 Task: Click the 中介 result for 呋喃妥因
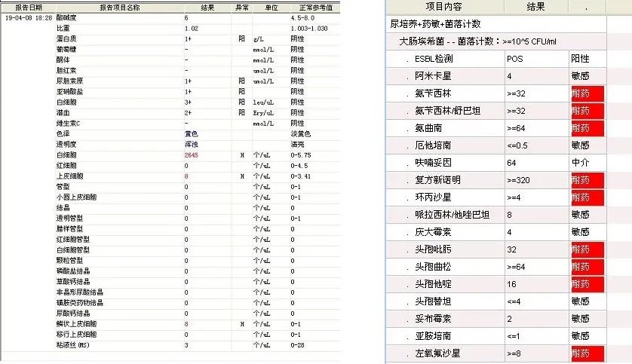580,163
